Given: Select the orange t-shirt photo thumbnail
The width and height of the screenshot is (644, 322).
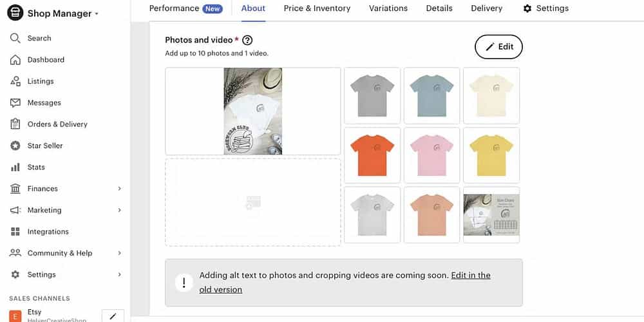Looking at the screenshot, I should (x=372, y=155).
